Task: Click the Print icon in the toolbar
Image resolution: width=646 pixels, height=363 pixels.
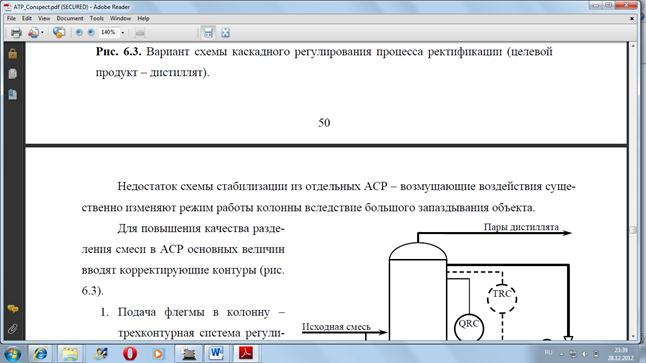Action: (x=16, y=33)
